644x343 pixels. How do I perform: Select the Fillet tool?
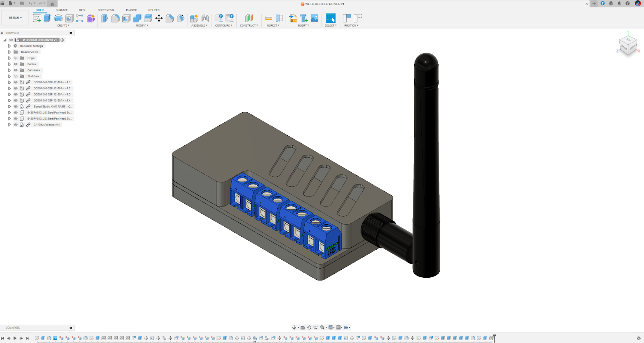[116, 18]
